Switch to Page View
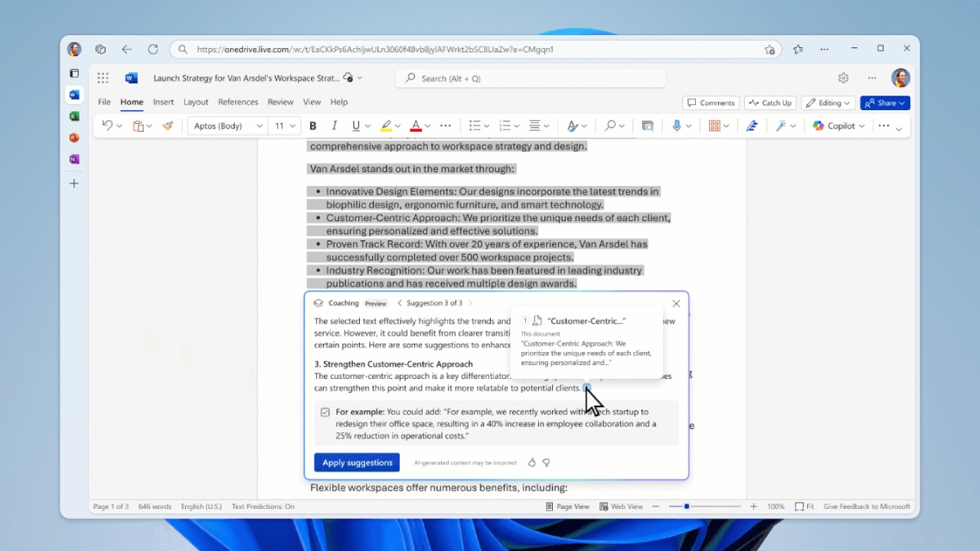 pyautogui.click(x=567, y=507)
